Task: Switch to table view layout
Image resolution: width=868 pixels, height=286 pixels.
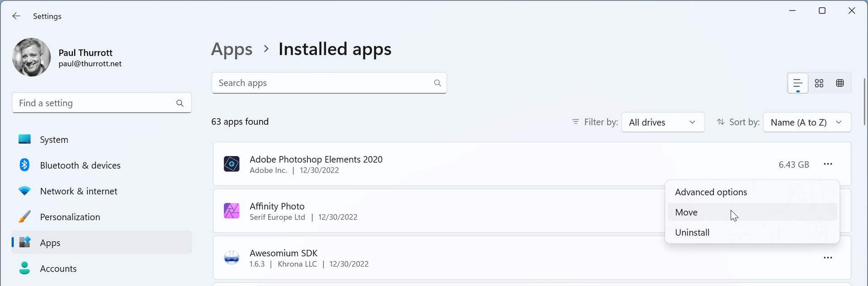Action: pos(840,83)
